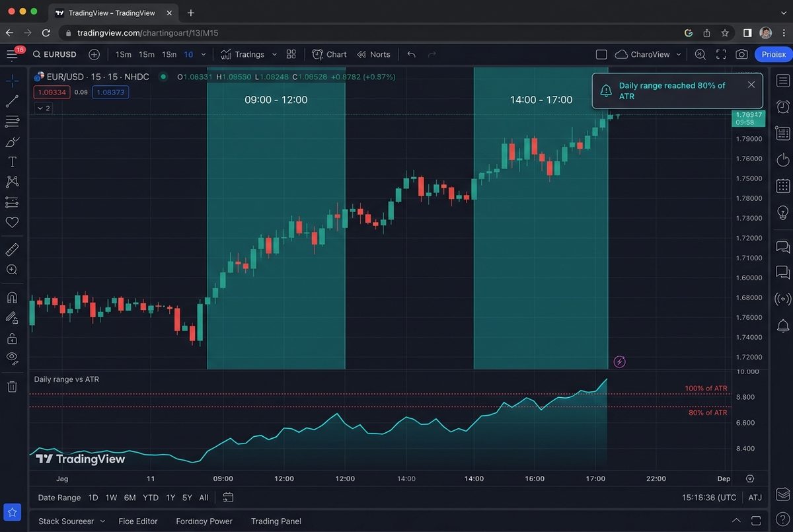The width and height of the screenshot is (793, 532).
Task: Click the redo arrow
Action: coord(432,54)
